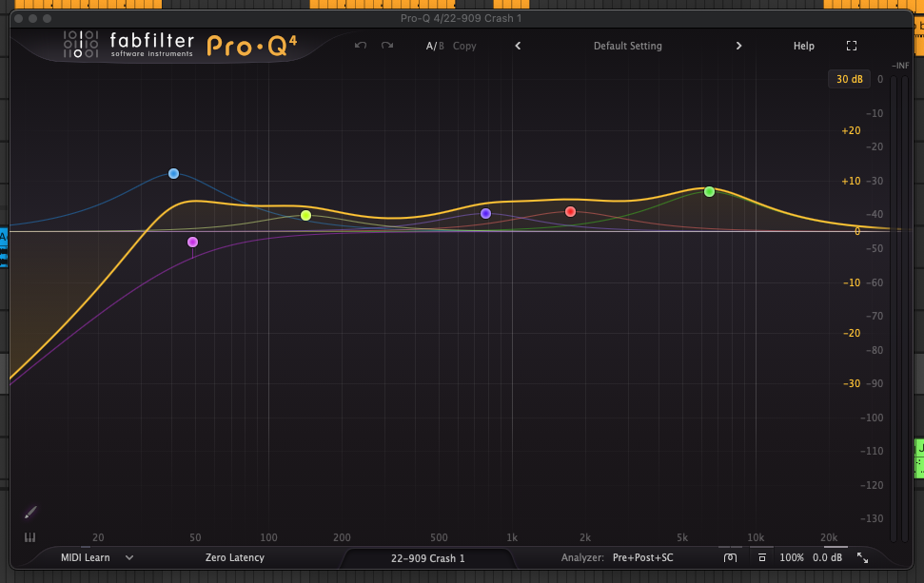The width and height of the screenshot is (924, 583).
Task: Open the MIDI Learn dropdown arrow
Action: click(x=129, y=558)
